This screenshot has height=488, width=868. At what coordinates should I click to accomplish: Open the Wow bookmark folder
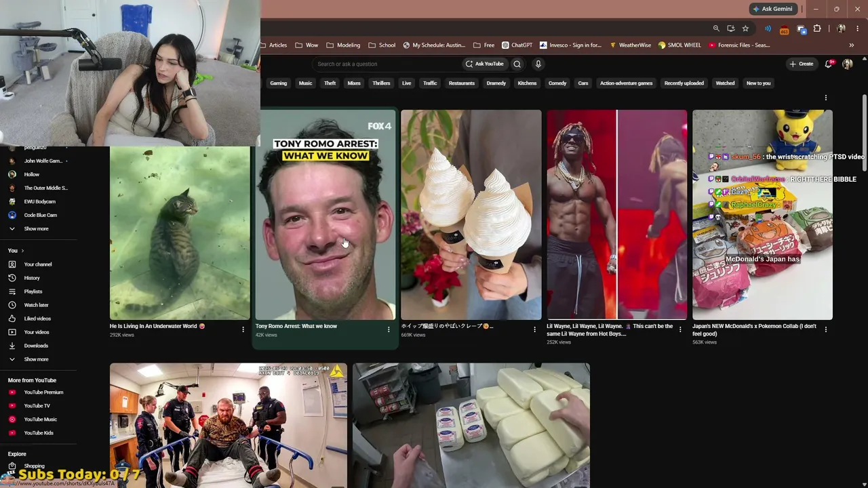(x=307, y=45)
